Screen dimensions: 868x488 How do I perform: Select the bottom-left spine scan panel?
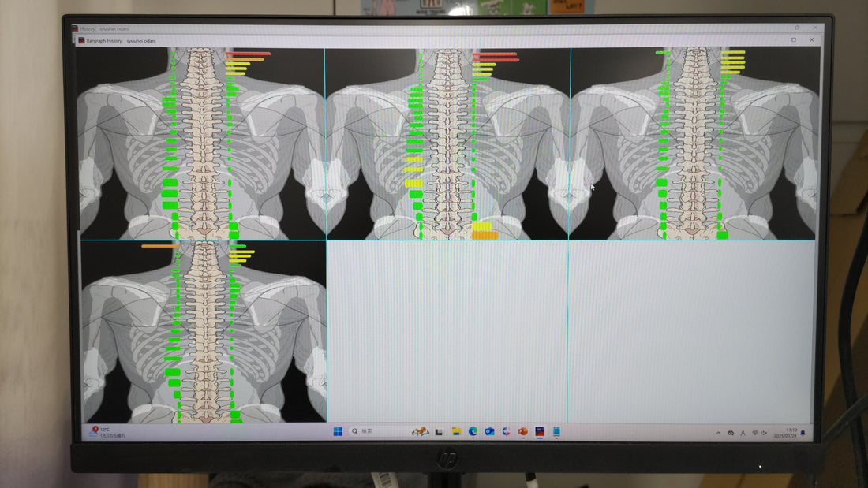click(x=204, y=332)
